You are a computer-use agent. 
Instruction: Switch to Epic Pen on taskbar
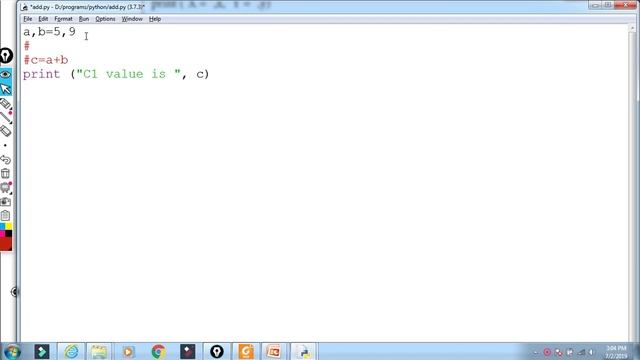pos(217,351)
